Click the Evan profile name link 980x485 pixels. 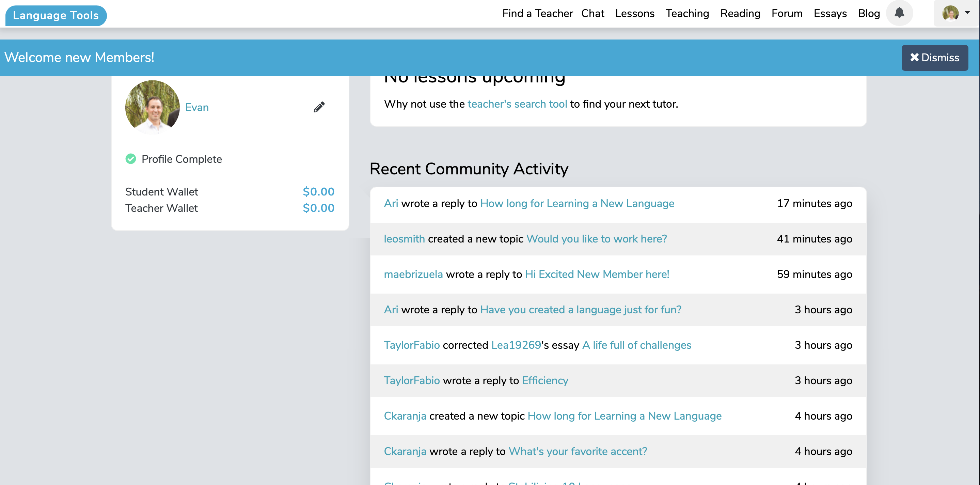[197, 107]
